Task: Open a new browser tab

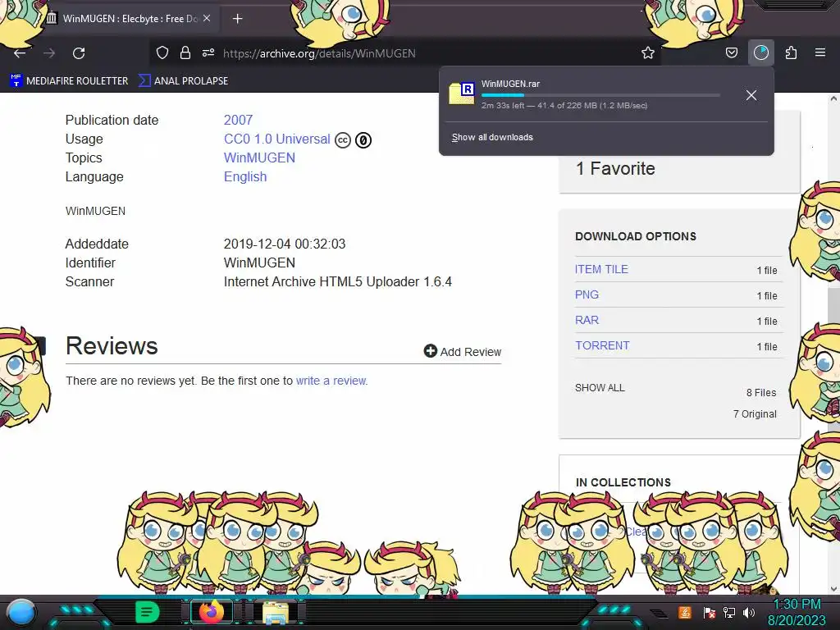Action: 238,19
